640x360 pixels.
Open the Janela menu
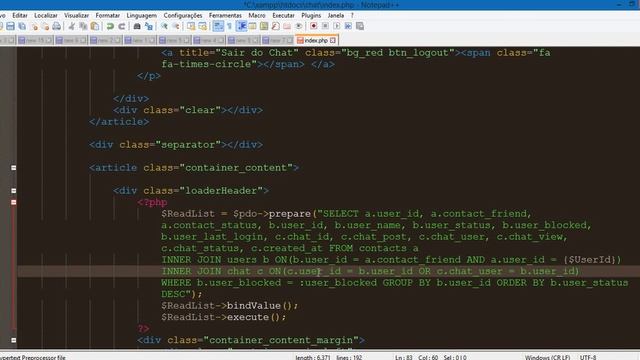click(336, 15)
